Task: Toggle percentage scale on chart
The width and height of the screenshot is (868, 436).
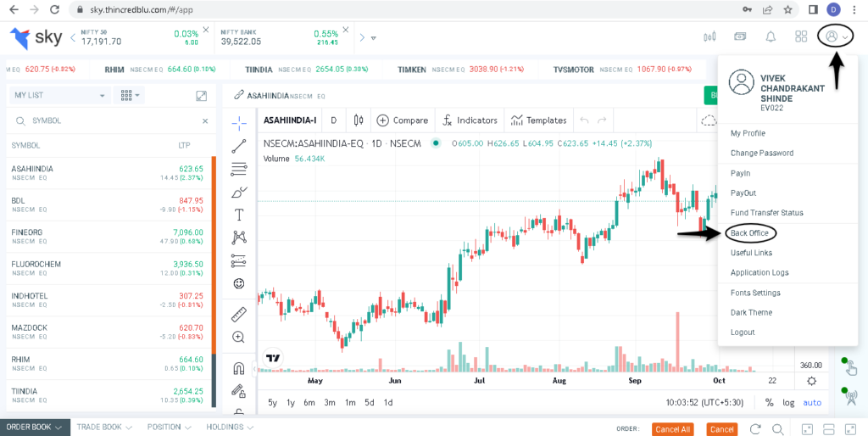Action: (769, 403)
